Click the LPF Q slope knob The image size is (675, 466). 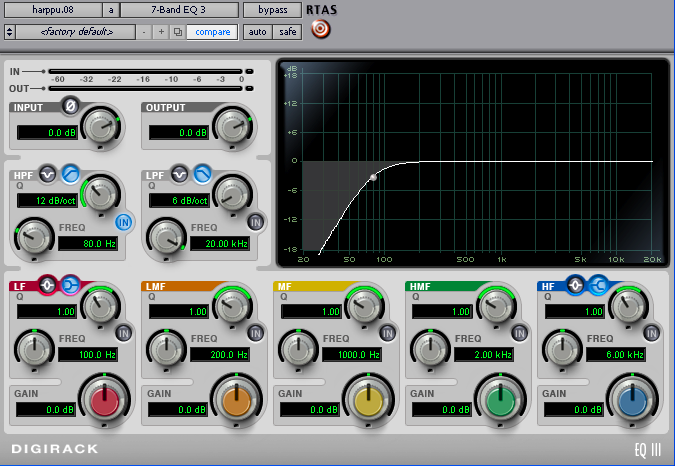tap(233, 194)
